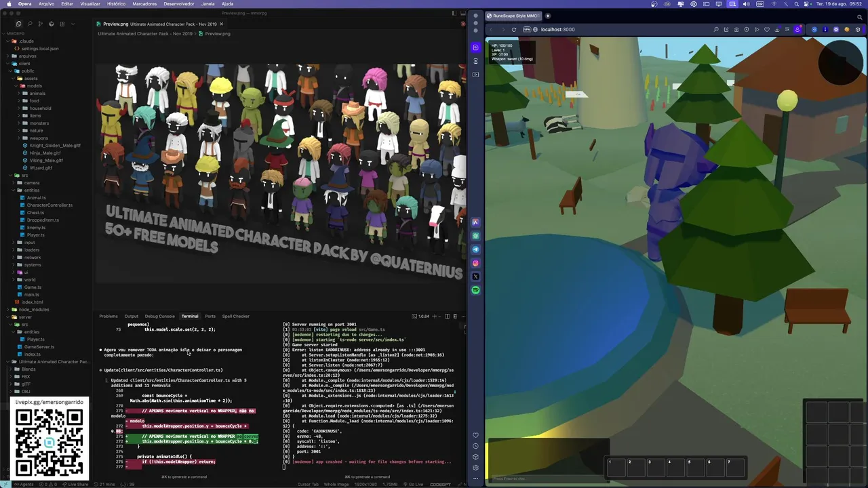Expand the weapons folder
Viewport: 868px width, 488px height.
pos(39,138)
